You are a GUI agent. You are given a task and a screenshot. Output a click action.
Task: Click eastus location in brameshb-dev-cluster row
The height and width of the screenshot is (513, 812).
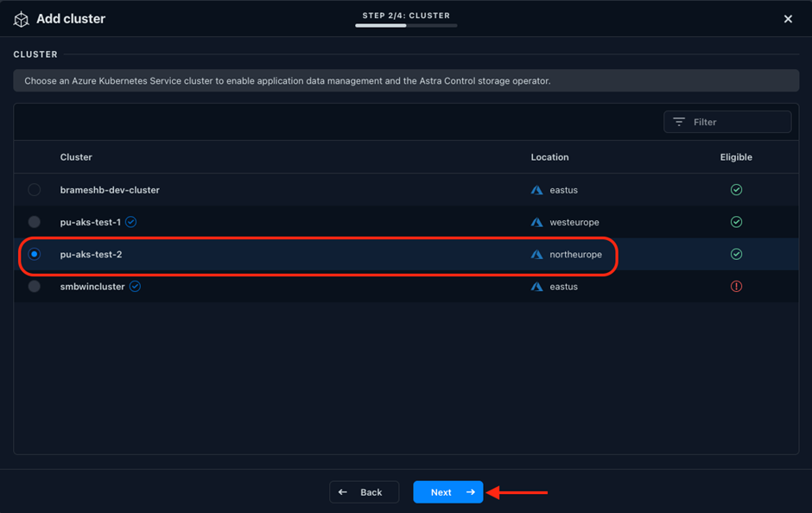point(563,190)
